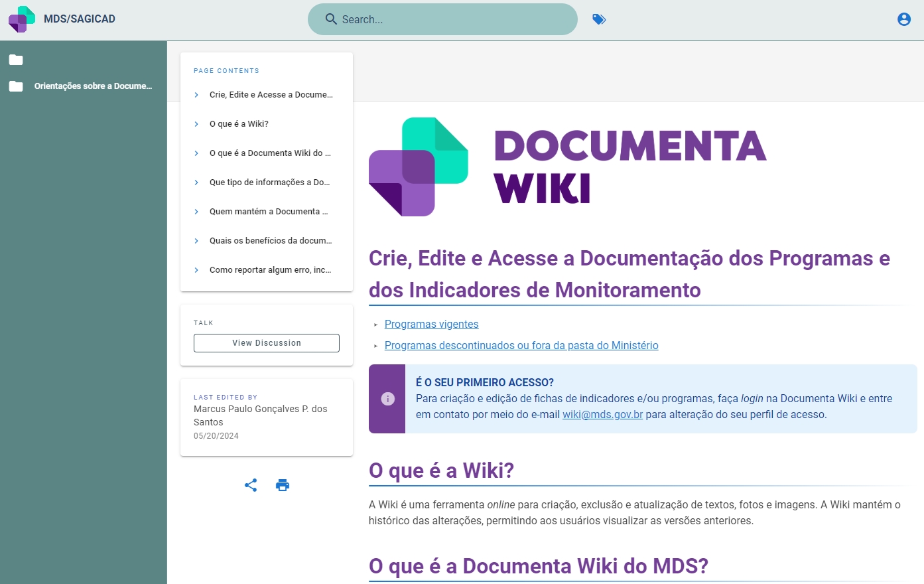Open the user account profile icon
This screenshot has width=924, height=584.
903,19
